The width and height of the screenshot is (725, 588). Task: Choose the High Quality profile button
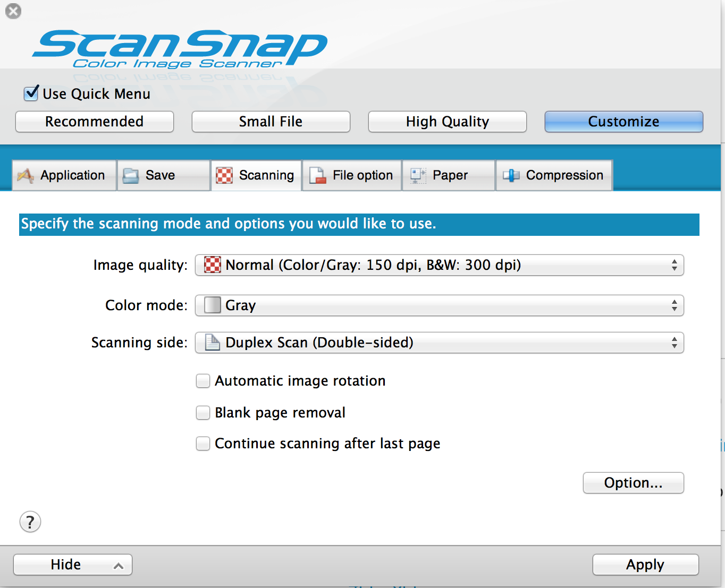coord(448,122)
